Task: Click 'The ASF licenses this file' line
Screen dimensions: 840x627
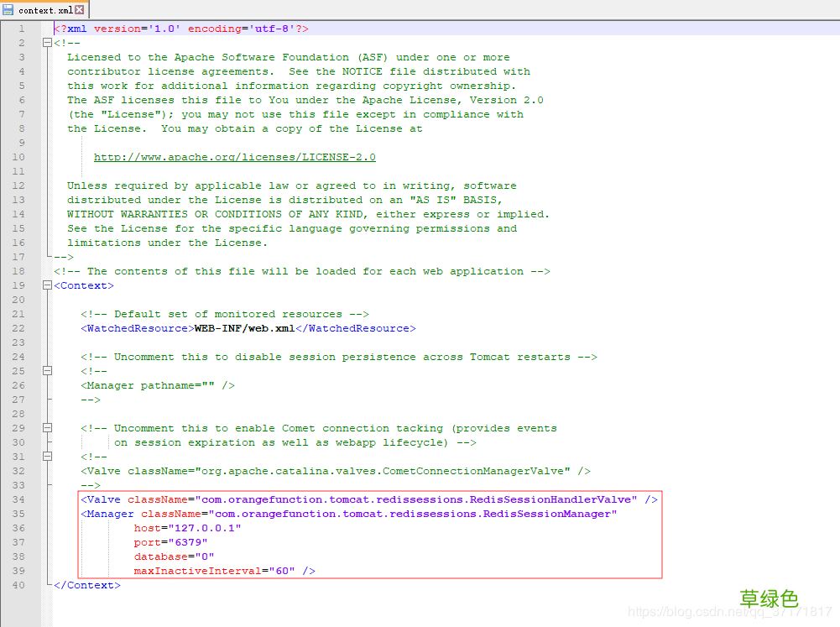Action: tap(305, 100)
